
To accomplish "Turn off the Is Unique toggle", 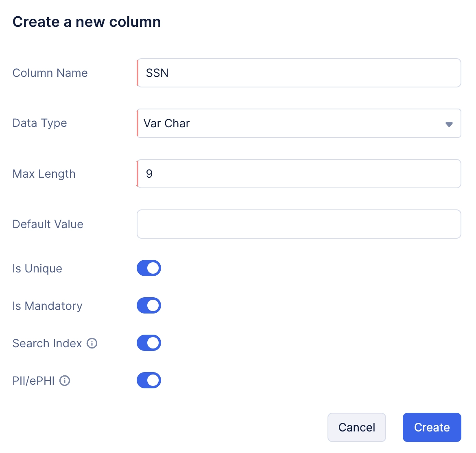I will click(x=149, y=268).
